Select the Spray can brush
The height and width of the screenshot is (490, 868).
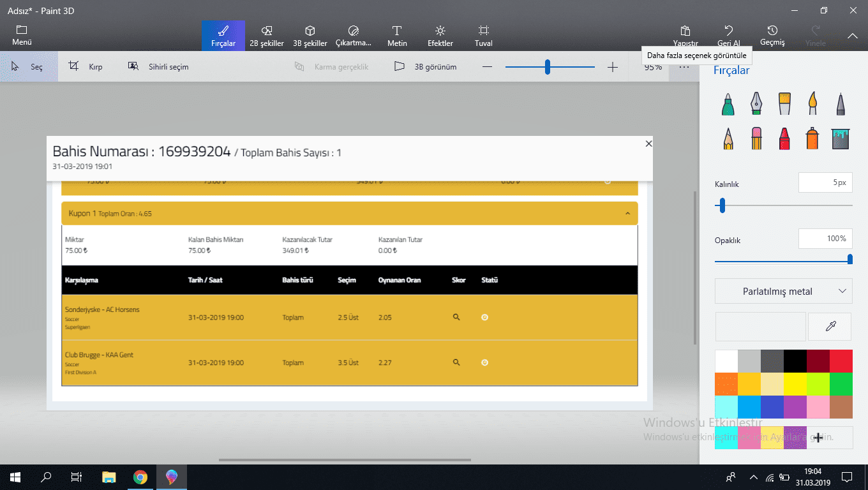coord(812,138)
